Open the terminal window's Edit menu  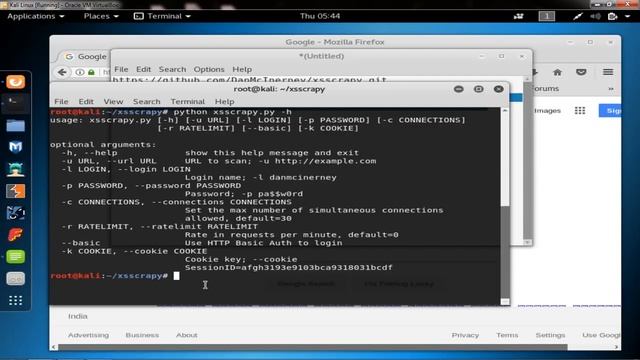86,101
